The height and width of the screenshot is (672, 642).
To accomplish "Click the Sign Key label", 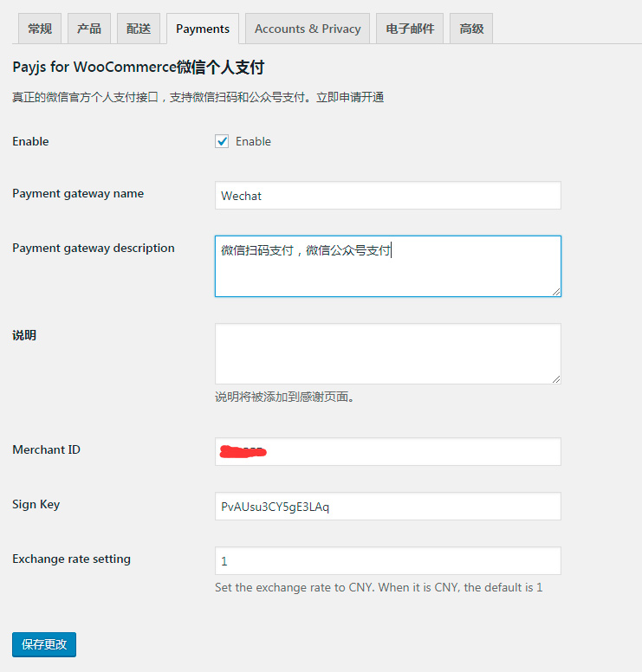I will pos(36,504).
